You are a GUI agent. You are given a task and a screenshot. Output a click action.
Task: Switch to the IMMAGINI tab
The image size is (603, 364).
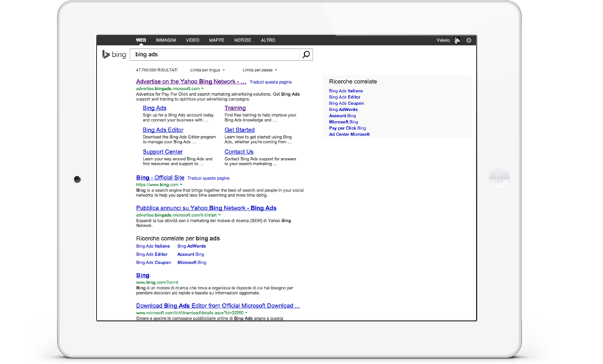165,40
